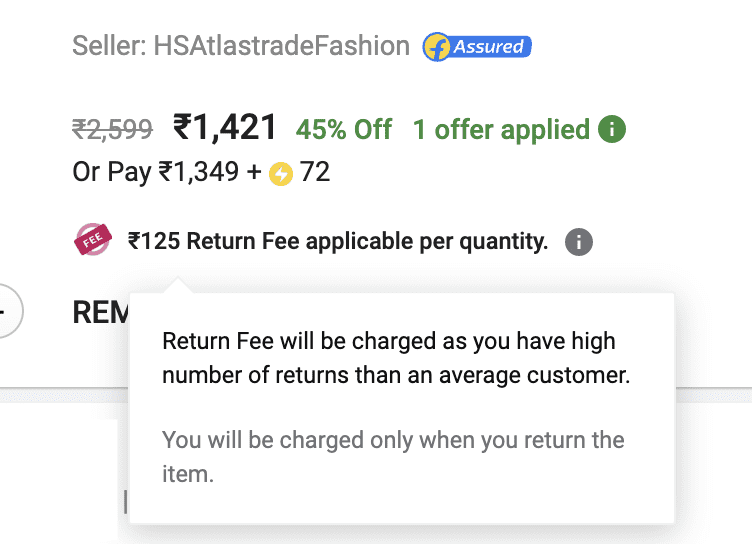Click the yellow SuperCoin lightning icon
Screen dimensions: 752x544
(281, 174)
